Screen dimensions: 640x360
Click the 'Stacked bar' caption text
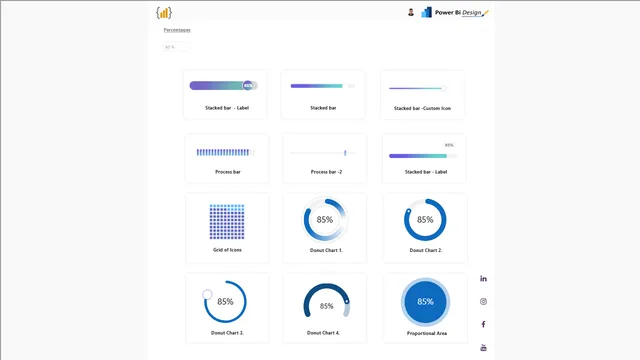[323, 108]
